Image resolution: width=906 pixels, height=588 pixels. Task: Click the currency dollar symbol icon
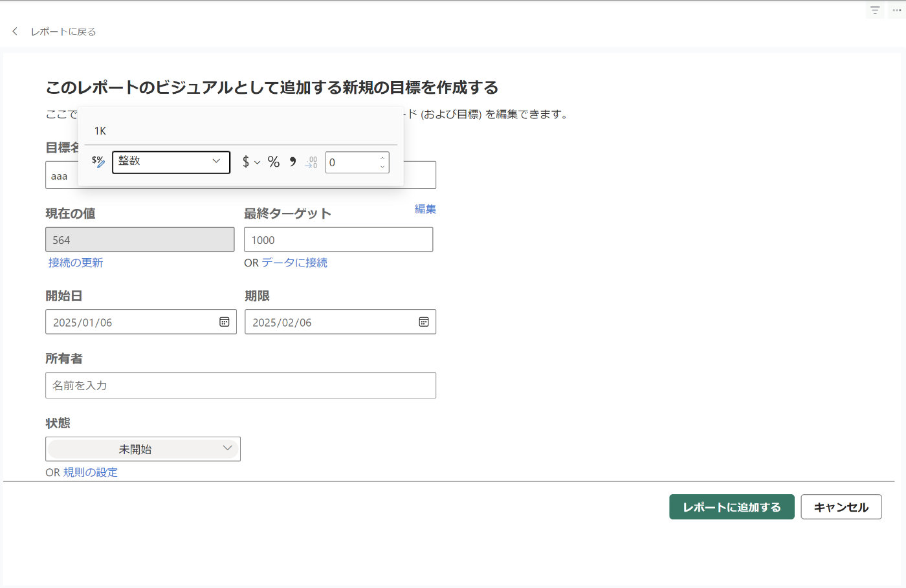click(246, 162)
